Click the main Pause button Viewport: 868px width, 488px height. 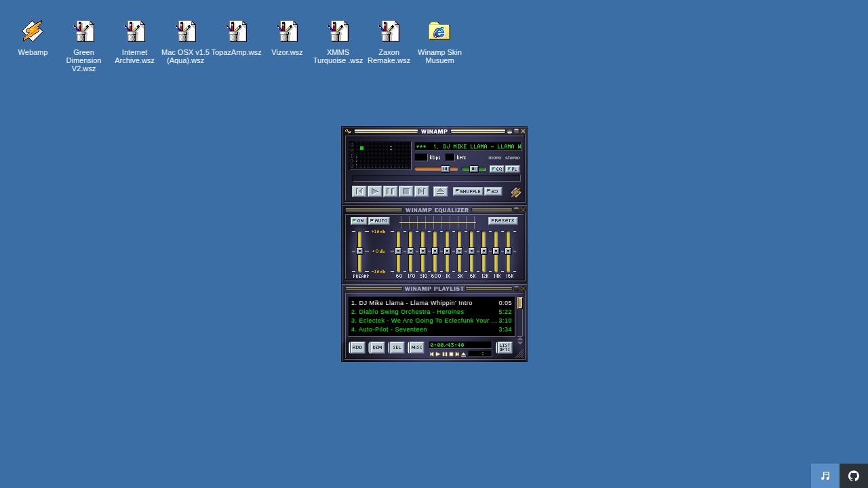pos(391,192)
